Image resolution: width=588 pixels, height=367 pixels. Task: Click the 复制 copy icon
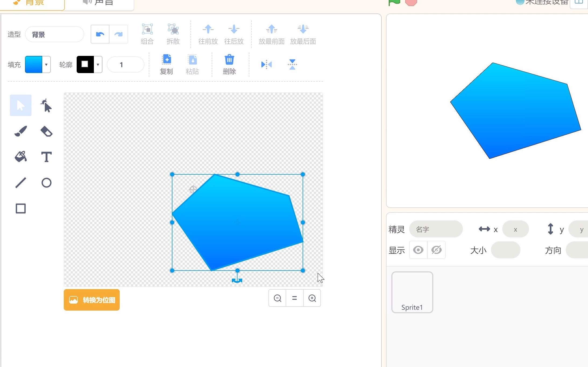click(167, 60)
